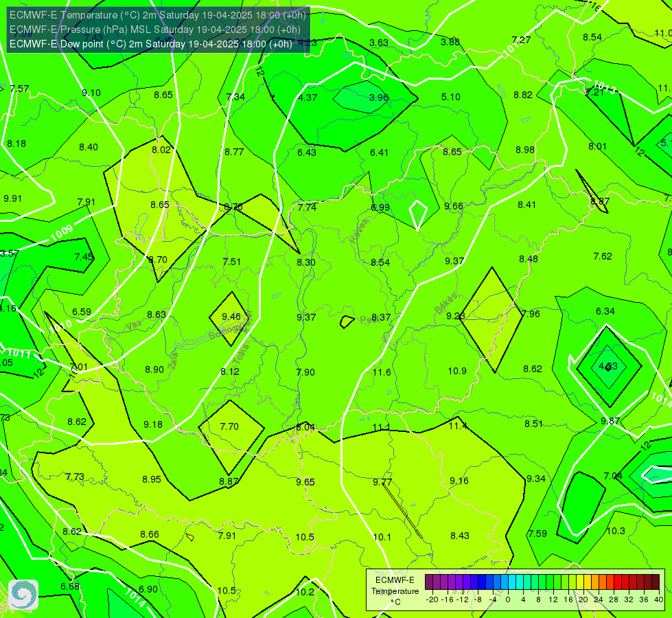This screenshot has width=672, height=618.
Task: Click the 4.37 grid value
Action: coord(308,98)
